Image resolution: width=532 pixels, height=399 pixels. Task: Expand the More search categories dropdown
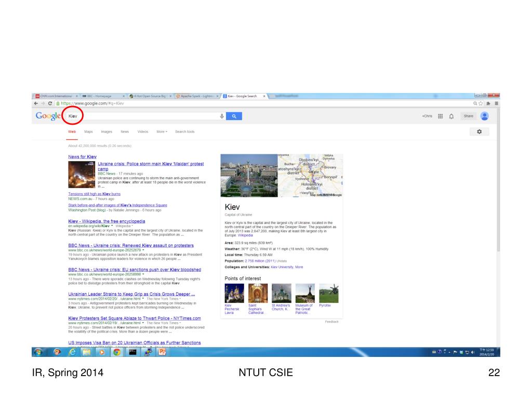[162, 131]
